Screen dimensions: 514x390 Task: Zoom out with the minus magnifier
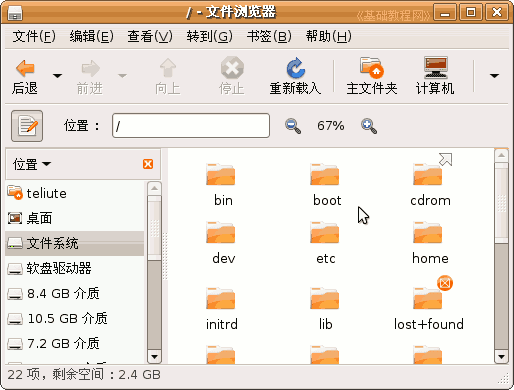[293, 126]
